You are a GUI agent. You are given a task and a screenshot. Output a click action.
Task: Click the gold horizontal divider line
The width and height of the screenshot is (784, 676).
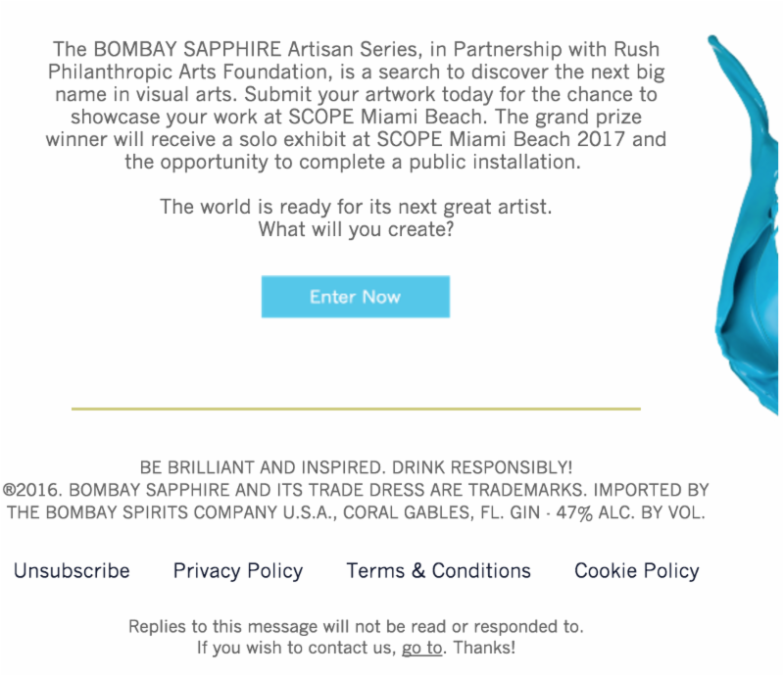point(356,408)
